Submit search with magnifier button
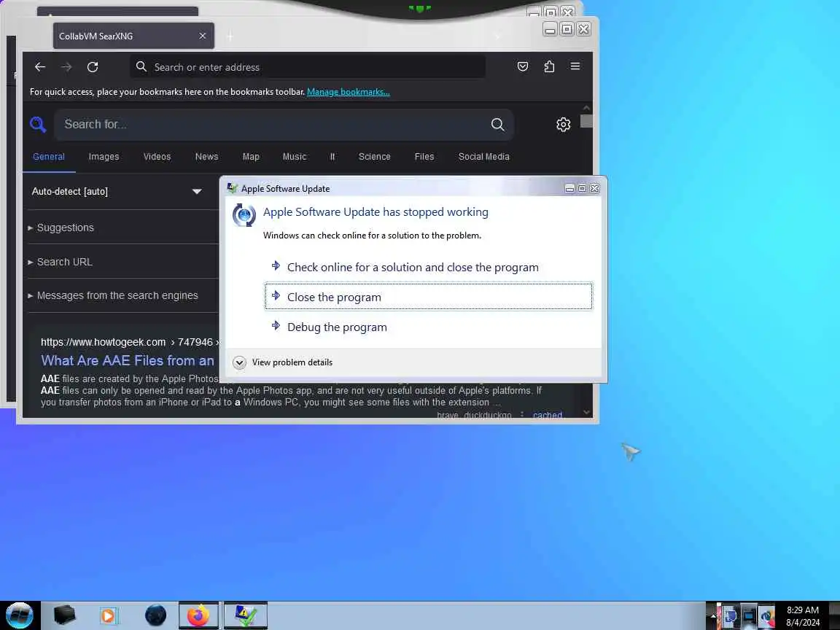This screenshot has width=840, height=630. [498, 125]
